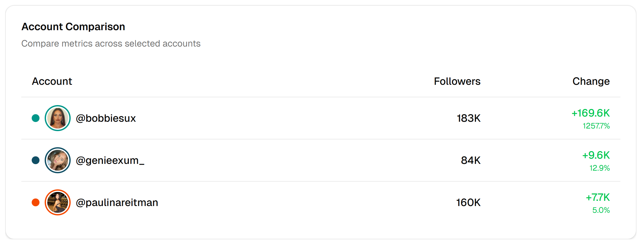Click the 160K followers value
Image resolution: width=644 pixels, height=244 pixels.
tap(468, 203)
